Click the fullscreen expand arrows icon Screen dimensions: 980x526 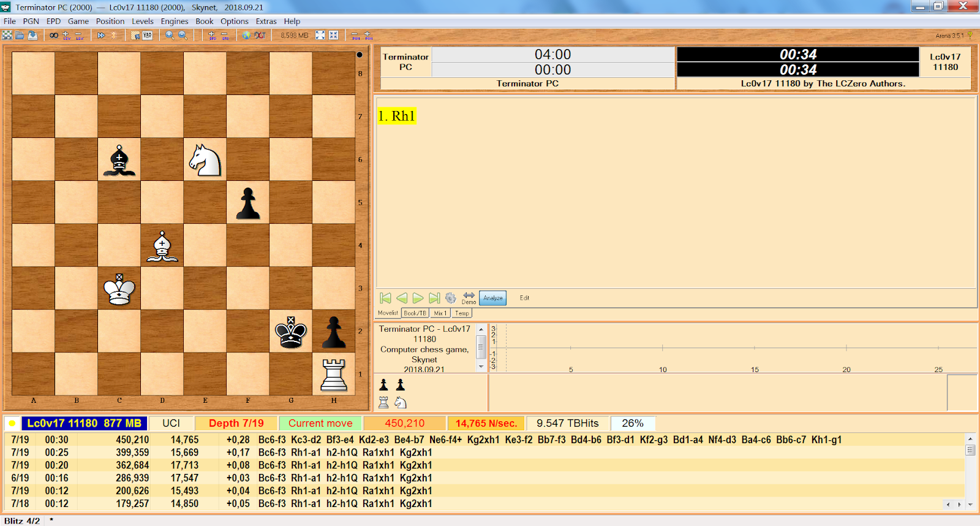point(320,36)
